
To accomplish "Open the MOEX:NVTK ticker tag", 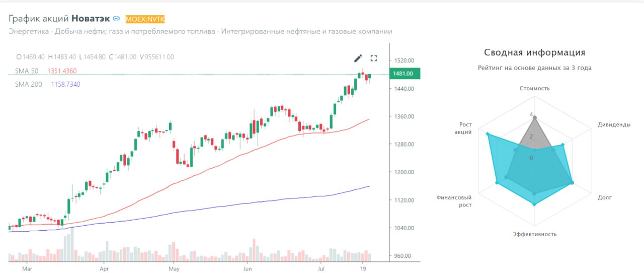I will pos(145,19).
